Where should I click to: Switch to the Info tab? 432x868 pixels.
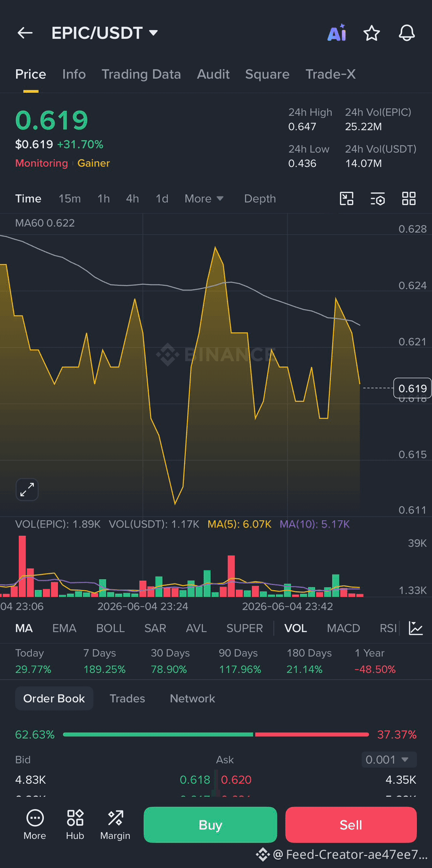point(74,74)
